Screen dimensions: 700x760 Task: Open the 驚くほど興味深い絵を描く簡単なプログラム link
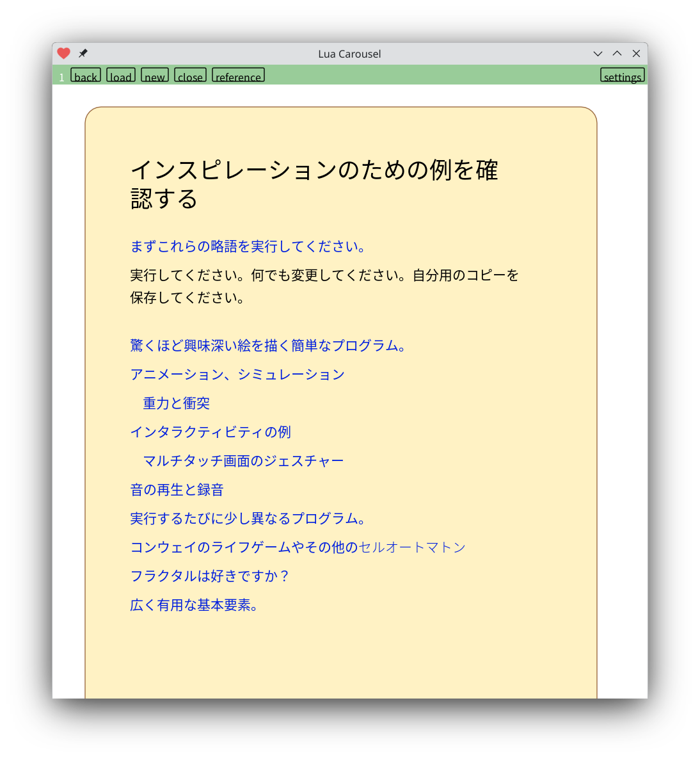click(268, 346)
